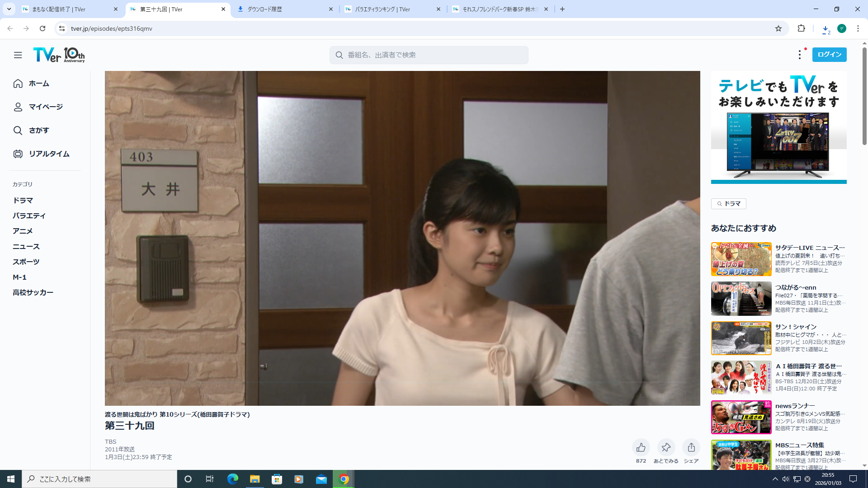Open the サン！シャイン recommendation thumbnail
Image resolution: width=868 pixels, height=488 pixels.
741,338
